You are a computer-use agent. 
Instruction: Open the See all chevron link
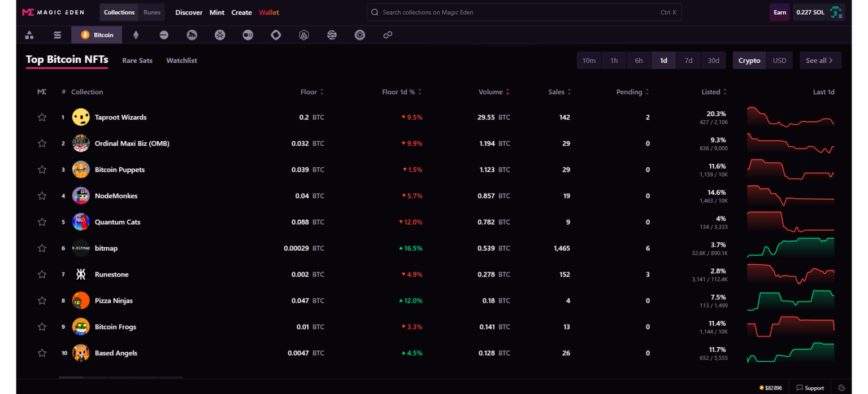820,60
